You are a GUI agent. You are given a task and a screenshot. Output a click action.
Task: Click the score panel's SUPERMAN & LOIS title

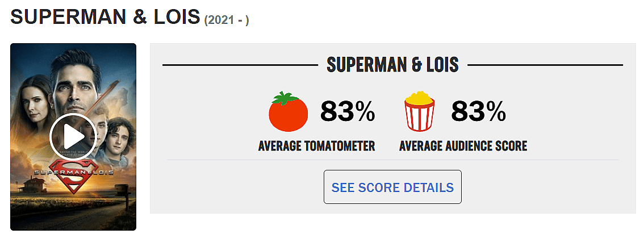tap(392, 65)
